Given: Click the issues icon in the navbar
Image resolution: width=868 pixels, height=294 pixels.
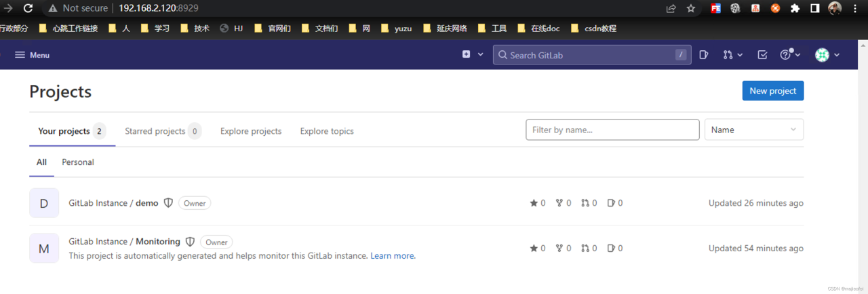Looking at the screenshot, I should tap(704, 55).
